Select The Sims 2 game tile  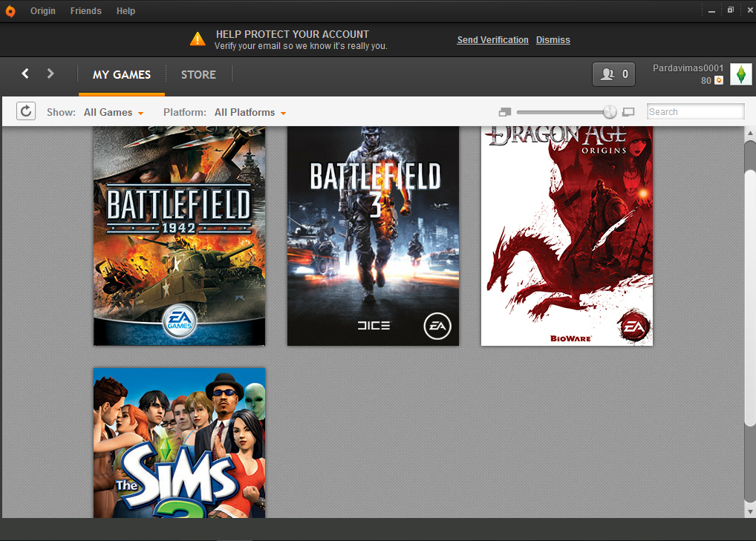pyautogui.click(x=180, y=443)
